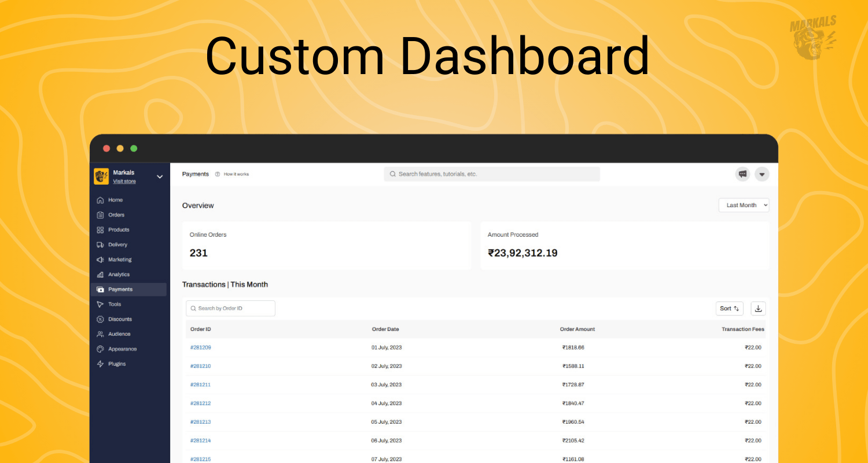Viewport: 868px width, 463px height.
Task: Select the Products grid icon
Action: point(101,229)
